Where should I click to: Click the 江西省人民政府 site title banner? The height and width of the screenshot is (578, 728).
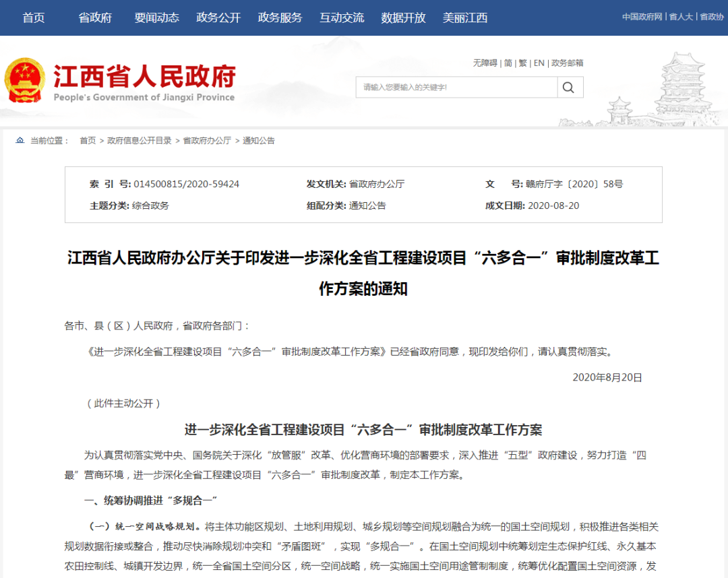(144, 82)
